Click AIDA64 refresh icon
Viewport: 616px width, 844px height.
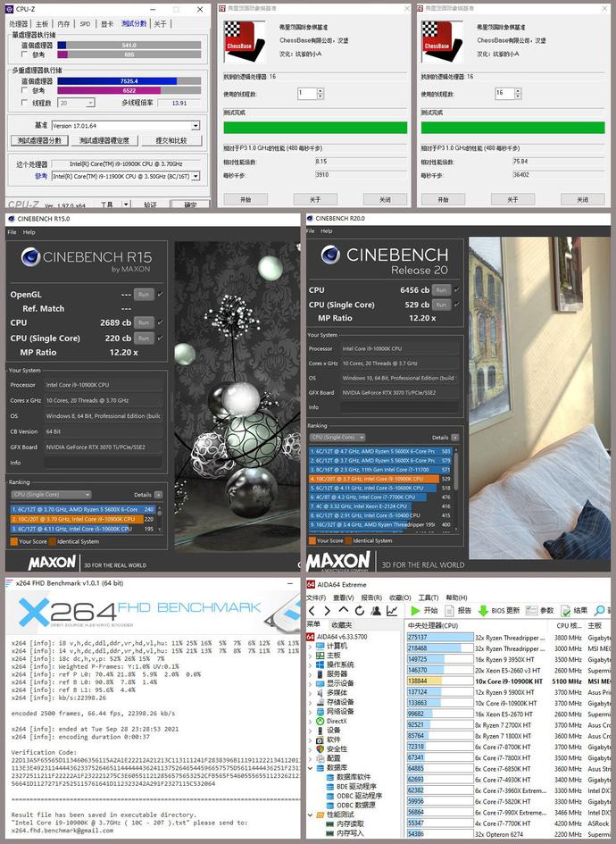pyautogui.click(x=360, y=610)
